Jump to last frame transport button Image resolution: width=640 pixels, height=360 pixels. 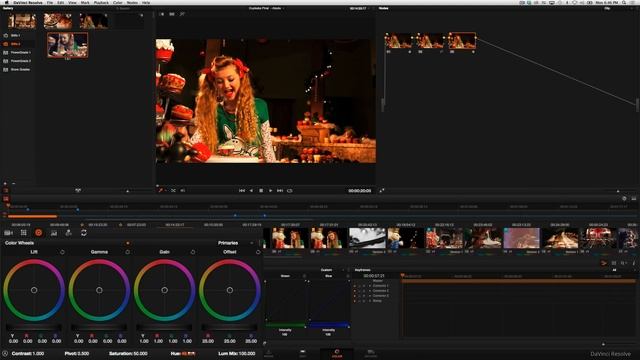tap(280, 191)
